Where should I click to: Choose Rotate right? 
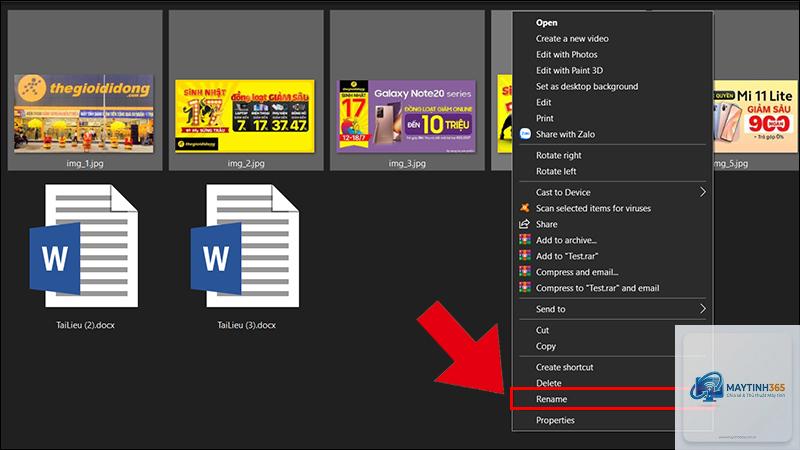[x=559, y=155]
